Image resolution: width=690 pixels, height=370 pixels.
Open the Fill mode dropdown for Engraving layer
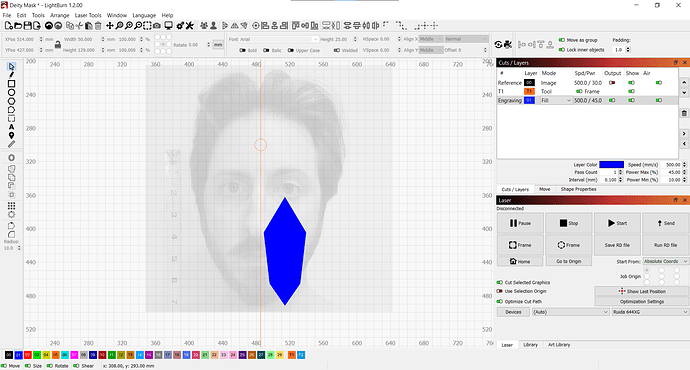pyautogui.click(x=556, y=100)
